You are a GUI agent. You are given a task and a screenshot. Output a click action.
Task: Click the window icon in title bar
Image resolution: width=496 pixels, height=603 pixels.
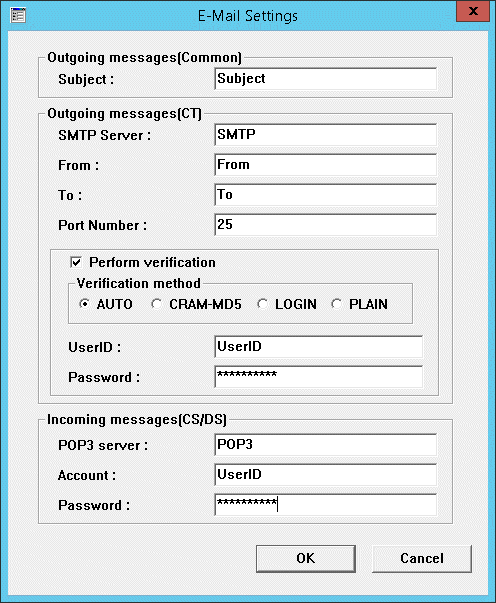point(18,15)
